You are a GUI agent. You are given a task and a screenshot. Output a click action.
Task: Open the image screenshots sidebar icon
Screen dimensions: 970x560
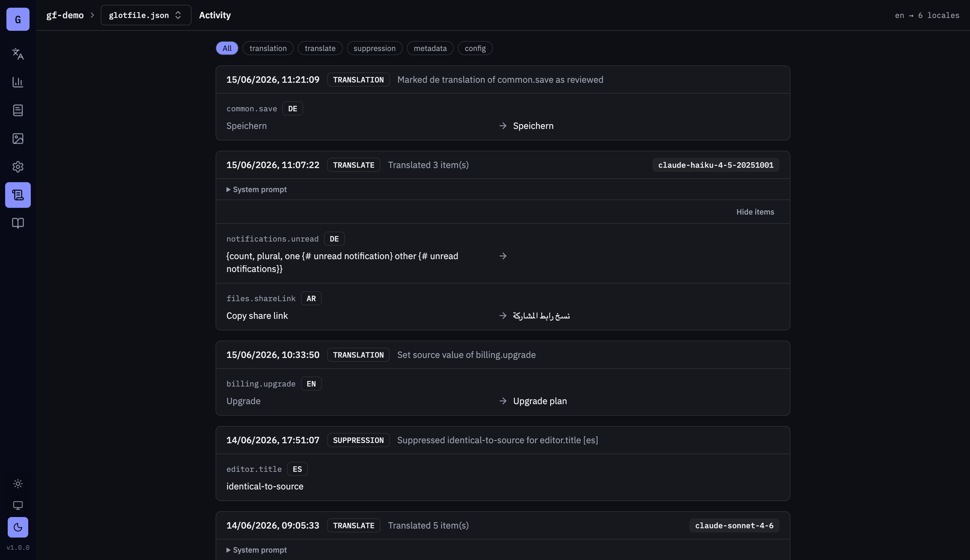[18, 139]
